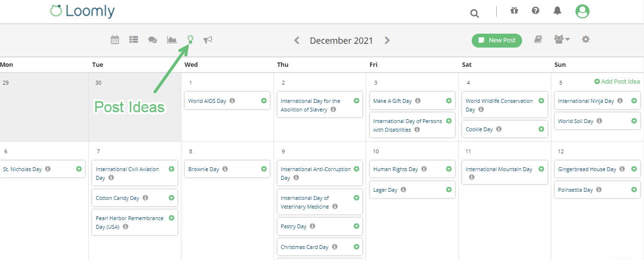Click the search magnifier icon
Image resolution: width=644 pixels, height=260 pixels.
[x=475, y=13]
